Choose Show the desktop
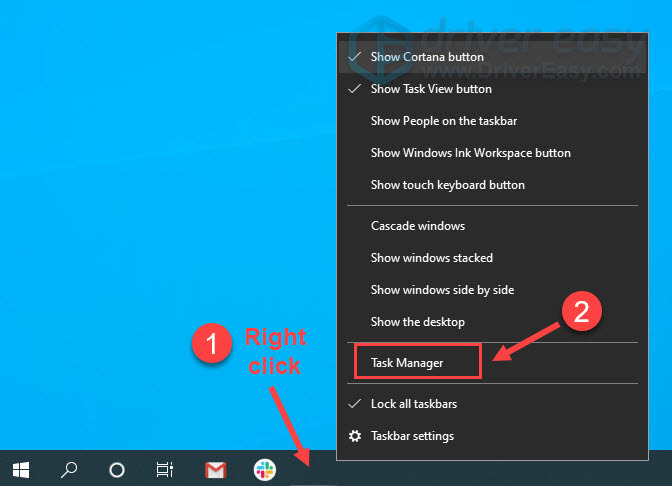 click(417, 322)
